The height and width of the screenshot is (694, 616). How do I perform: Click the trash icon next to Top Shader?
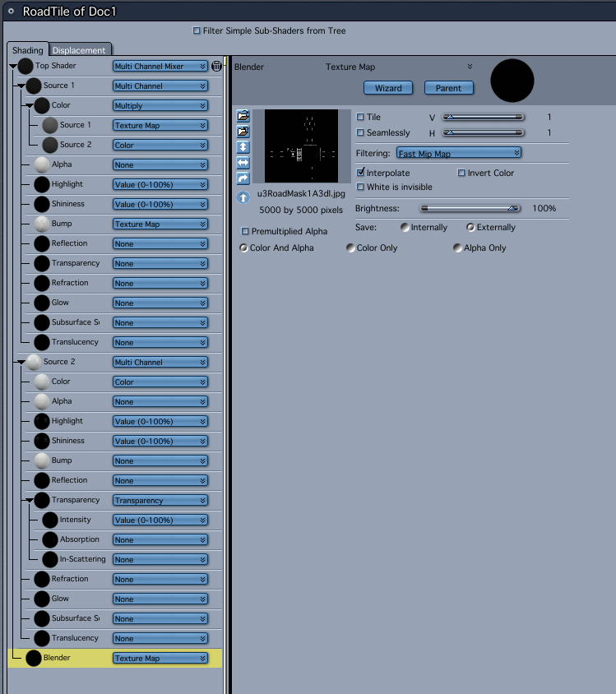[216, 66]
